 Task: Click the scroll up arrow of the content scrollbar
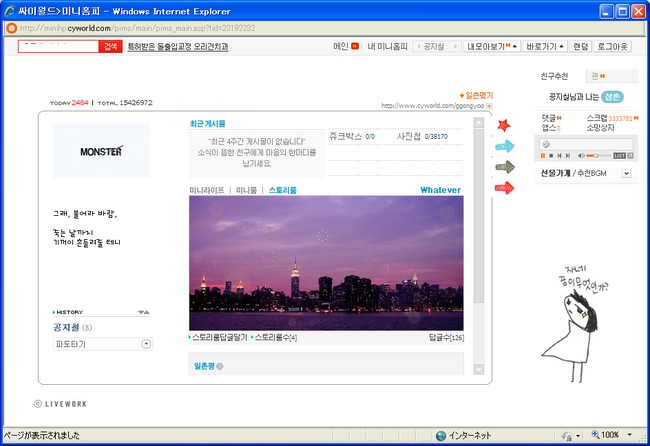(478, 123)
